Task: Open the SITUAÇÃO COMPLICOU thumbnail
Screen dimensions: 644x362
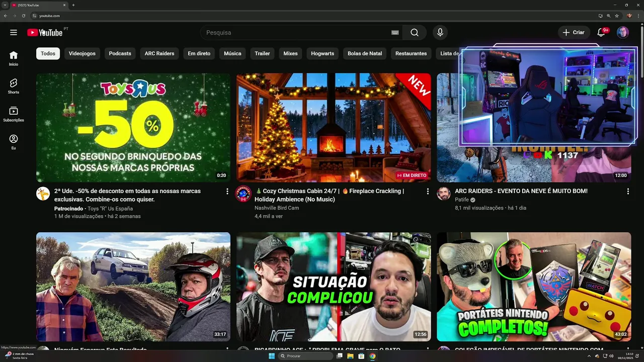Action: coord(334,287)
